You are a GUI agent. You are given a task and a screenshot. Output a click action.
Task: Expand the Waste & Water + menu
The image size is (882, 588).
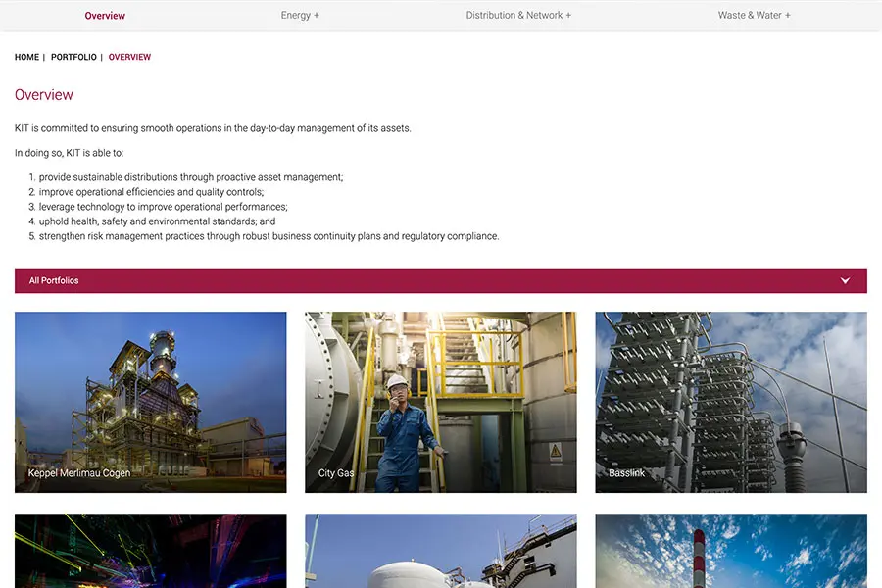[754, 16]
